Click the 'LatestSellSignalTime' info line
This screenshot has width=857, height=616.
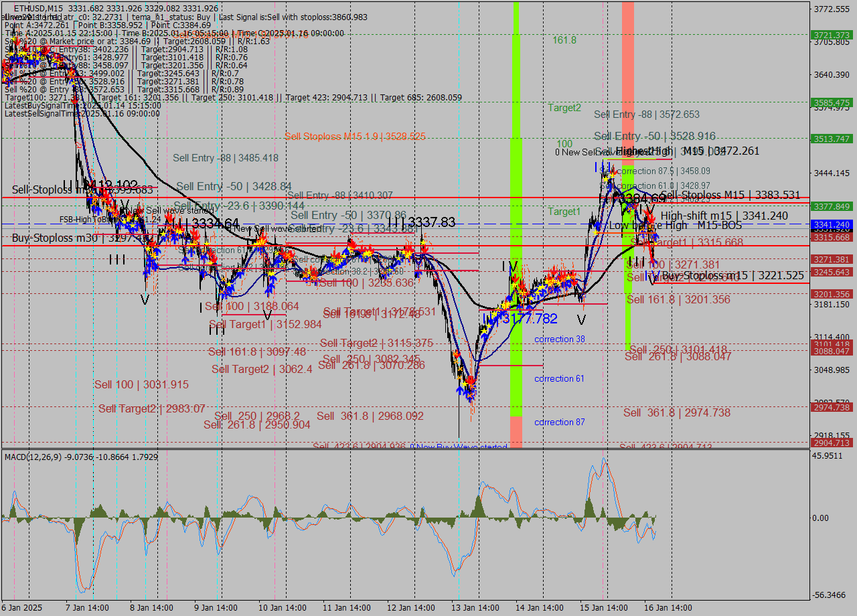82,114
